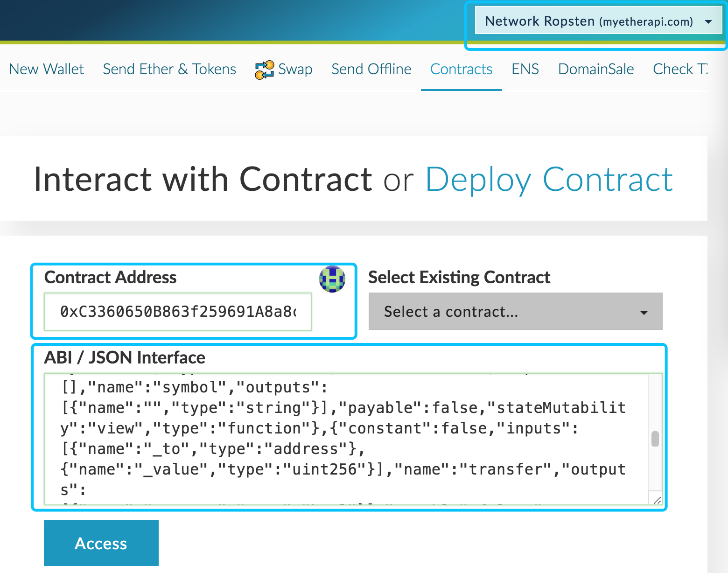728x573 pixels.
Task: Open the partially visible Check TX tab
Action: click(x=680, y=69)
